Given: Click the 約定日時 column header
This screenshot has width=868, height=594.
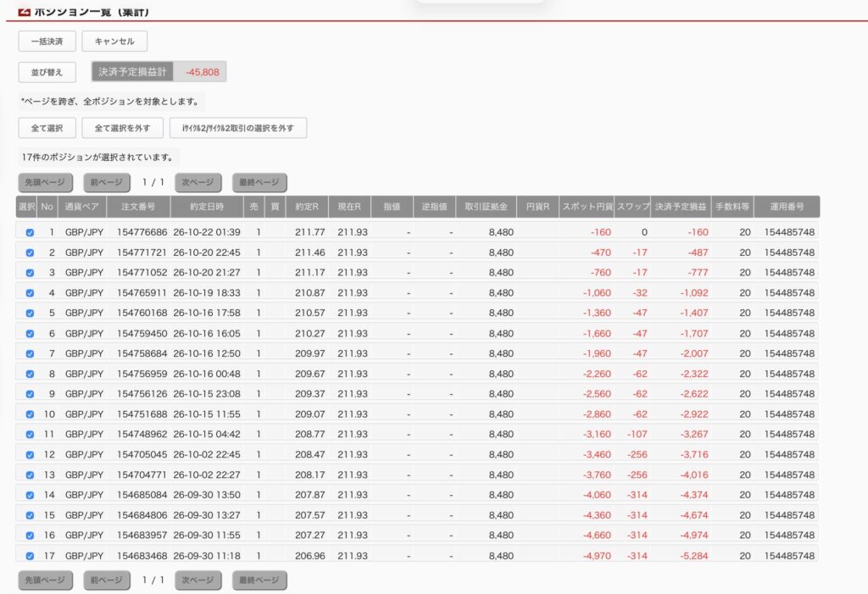Looking at the screenshot, I should click(x=207, y=207).
